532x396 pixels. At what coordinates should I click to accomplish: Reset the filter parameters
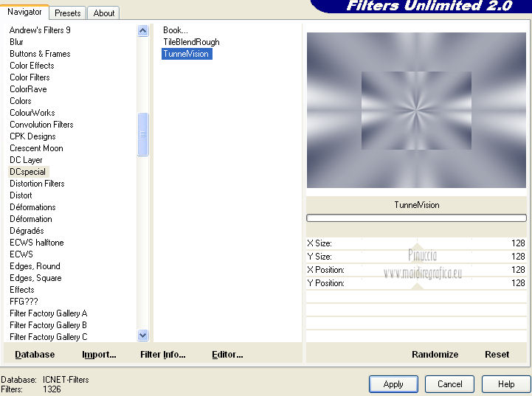(497, 355)
